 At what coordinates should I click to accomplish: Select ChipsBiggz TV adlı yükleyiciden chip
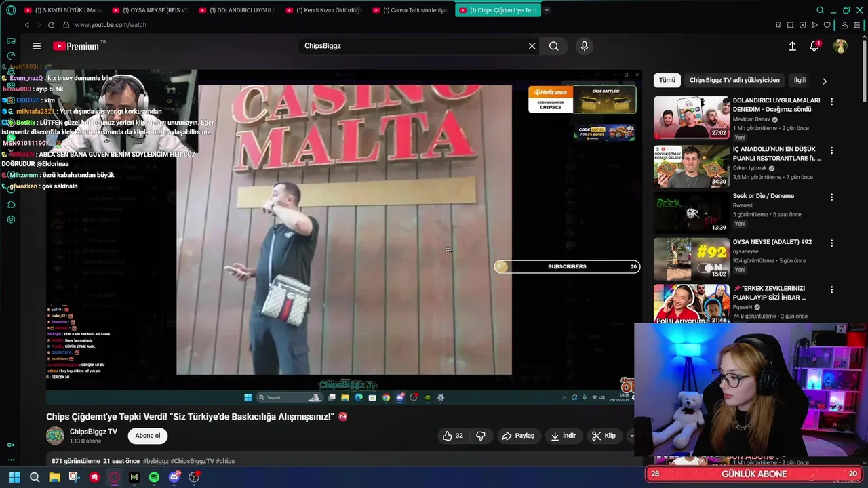(x=734, y=80)
